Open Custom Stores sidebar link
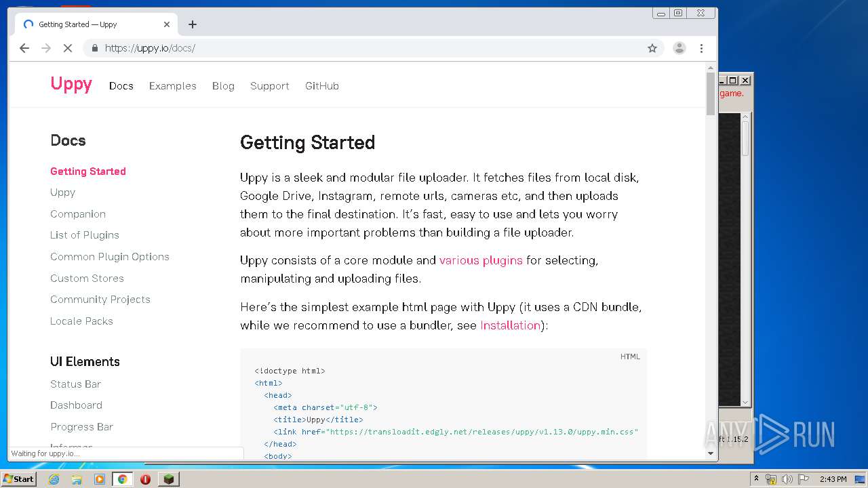 coord(87,279)
